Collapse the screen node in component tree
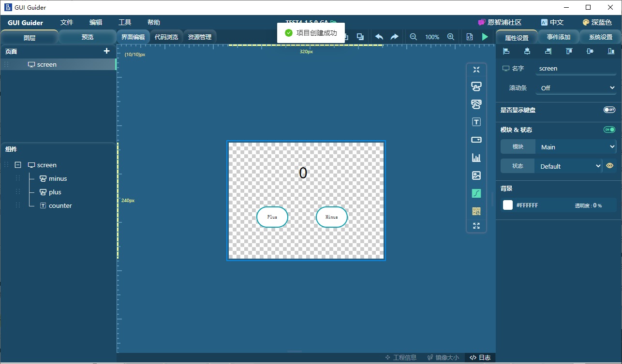The image size is (622, 364). click(x=18, y=165)
